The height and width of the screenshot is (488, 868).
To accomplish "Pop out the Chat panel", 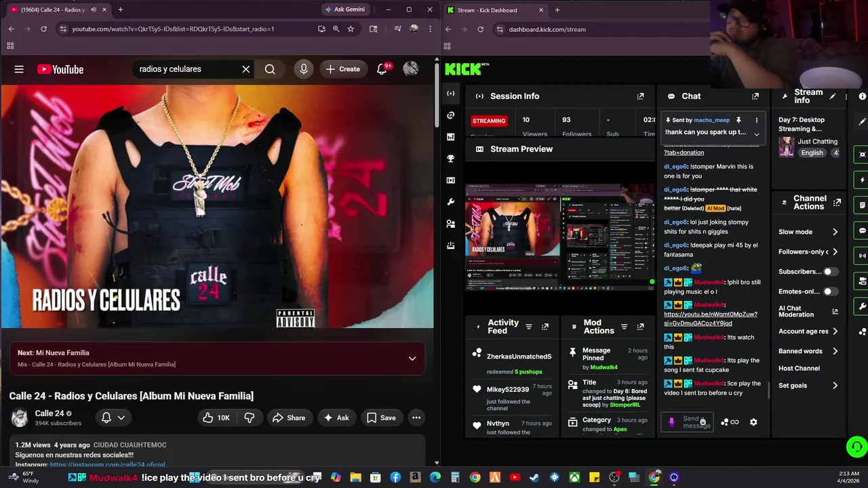I will coord(755,96).
